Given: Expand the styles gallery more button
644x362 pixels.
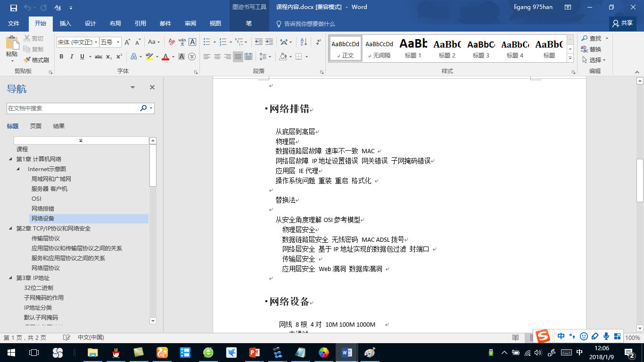Looking at the screenshot, I should pos(570,58).
